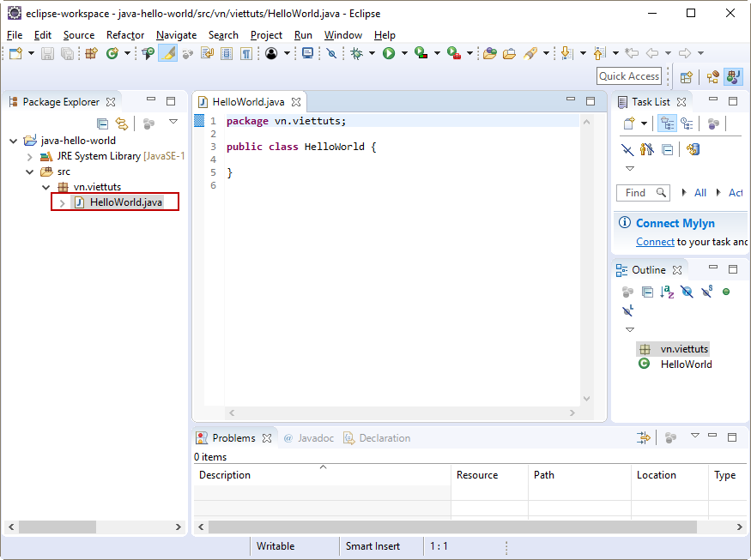This screenshot has height=560, width=751.
Task: Click the Find field in Task List
Action: tap(643, 193)
